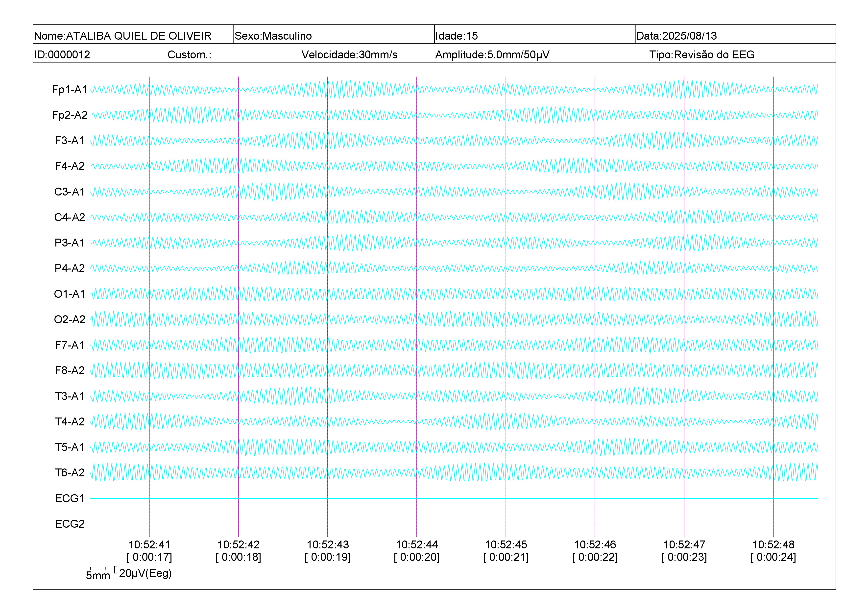Select the Tipo:Revisão do EEG text

(702, 55)
